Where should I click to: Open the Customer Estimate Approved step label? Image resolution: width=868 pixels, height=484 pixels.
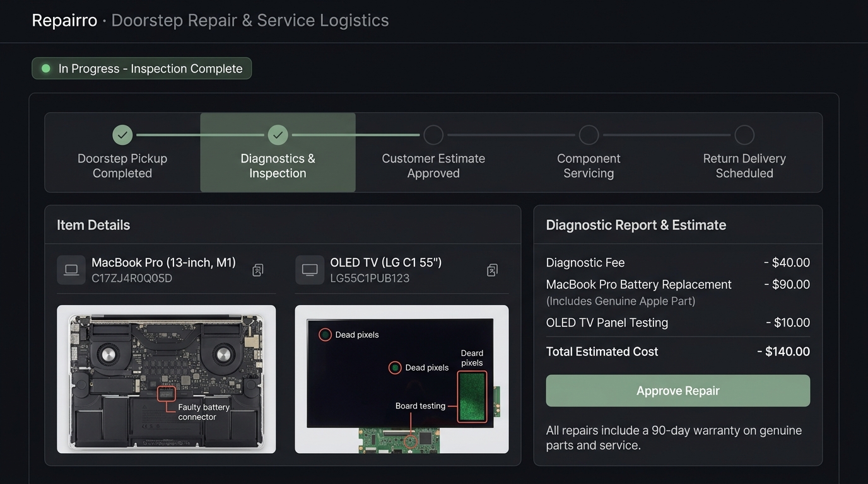click(433, 166)
